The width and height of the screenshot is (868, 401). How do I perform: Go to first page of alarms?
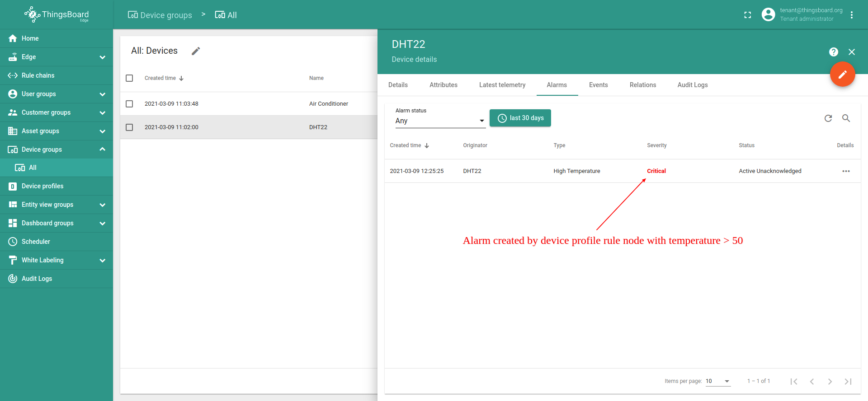tap(794, 382)
